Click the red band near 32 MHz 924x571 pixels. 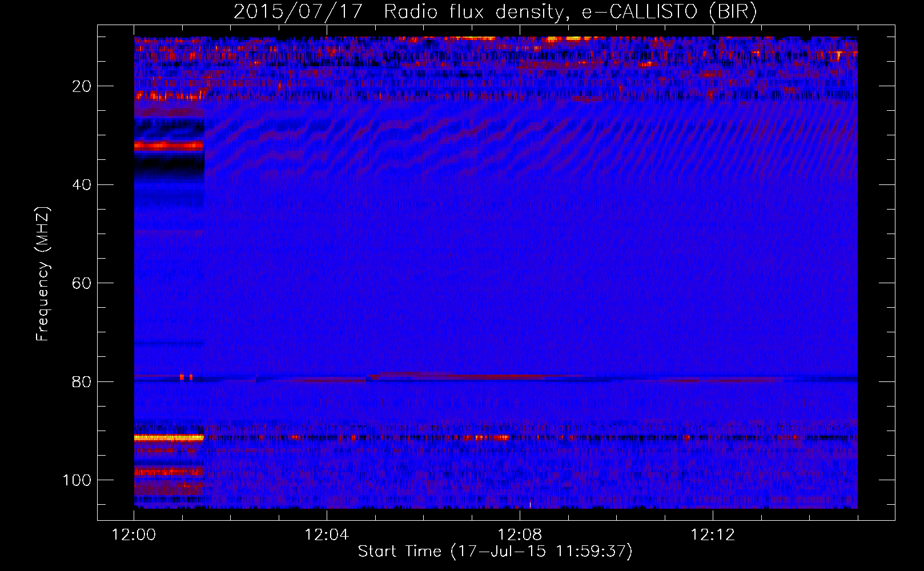click(169, 146)
